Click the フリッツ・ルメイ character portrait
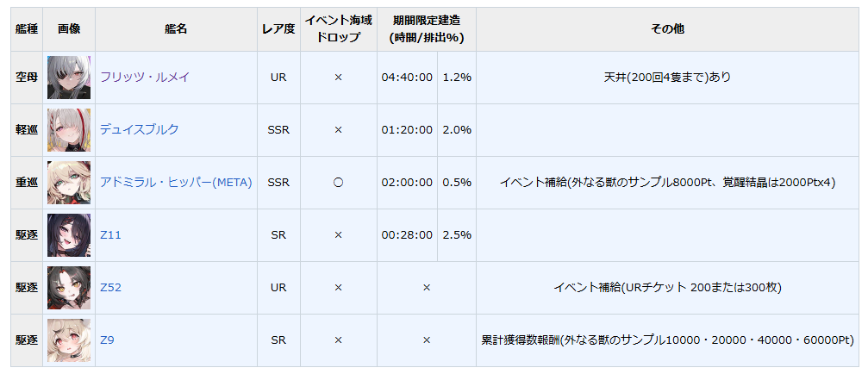The width and height of the screenshot is (868, 374). (x=69, y=78)
